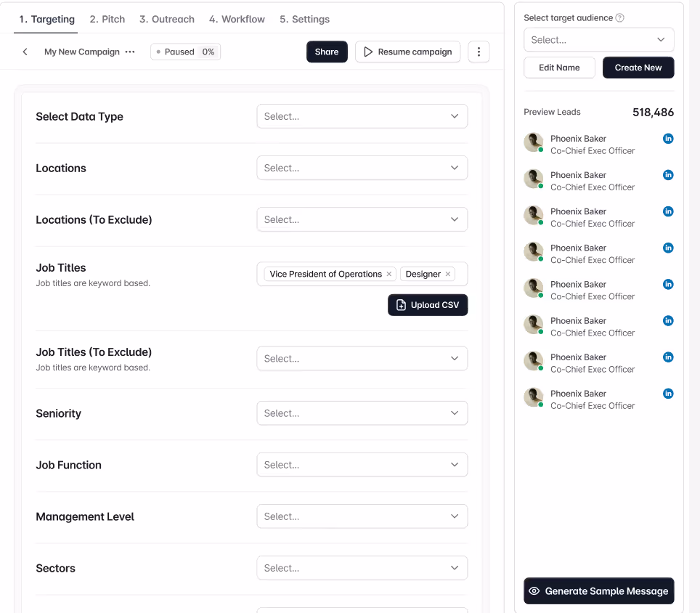Expand the Locations dropdown

click(362, 168)
